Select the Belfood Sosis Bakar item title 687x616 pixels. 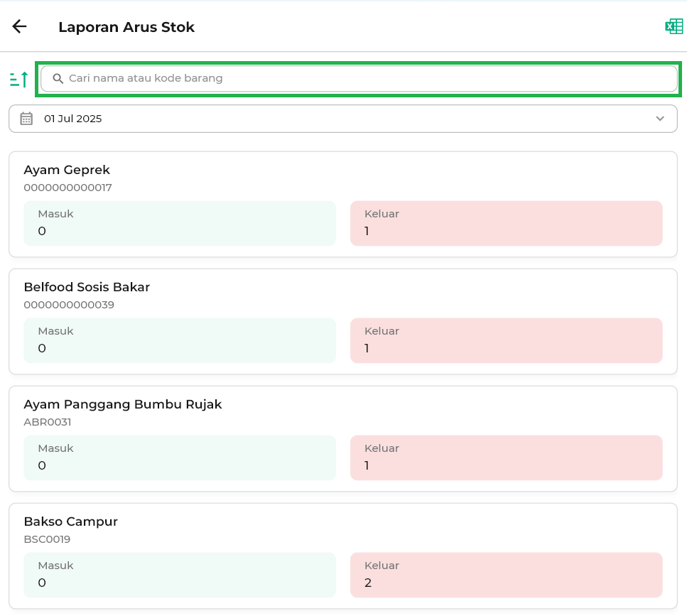pyautogui.click(x=87, y=287)
